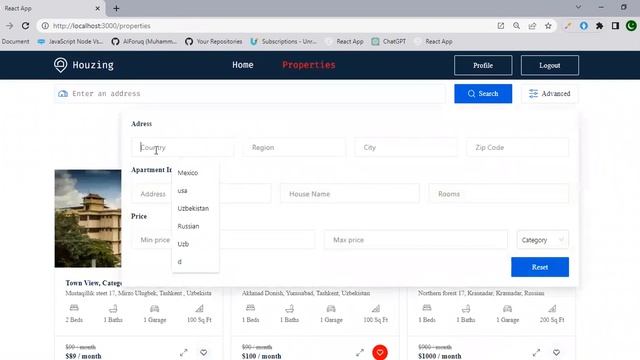This screenshot has width=640, height=360.
Task: Click the green profile avatar in Chrome
Action: click(631, 26)
